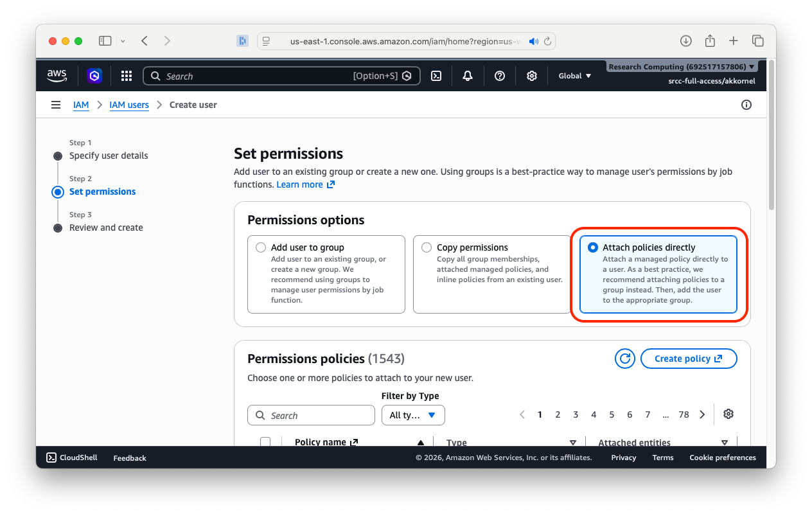Go to next policies page arrow
This screenshot has width=812, height=516.
click(702, 415)
